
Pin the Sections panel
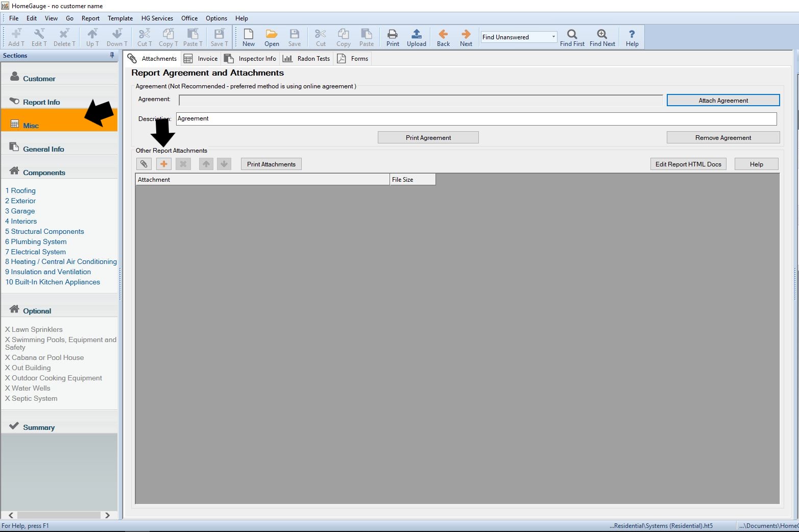pyautogui.click(x=112, y=55)
